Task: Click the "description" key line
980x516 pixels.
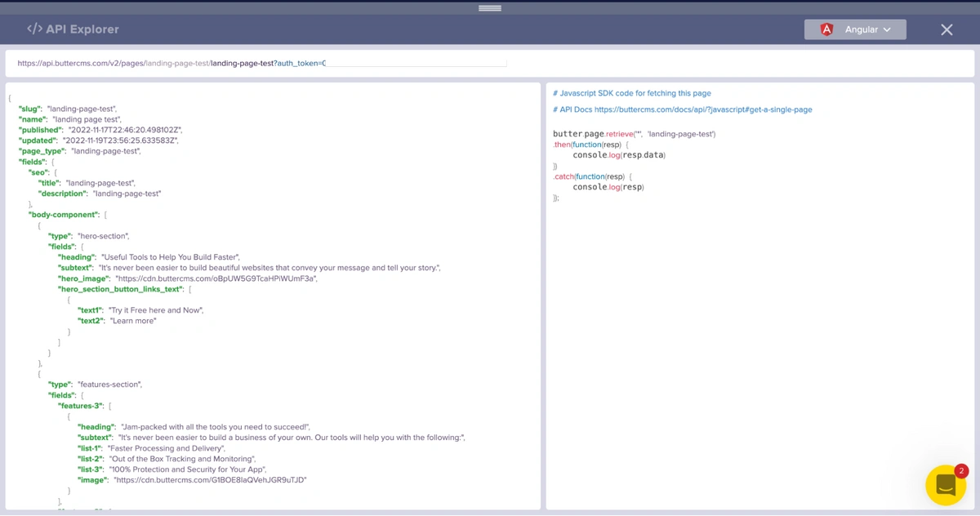Action: (x=100, y=193)
